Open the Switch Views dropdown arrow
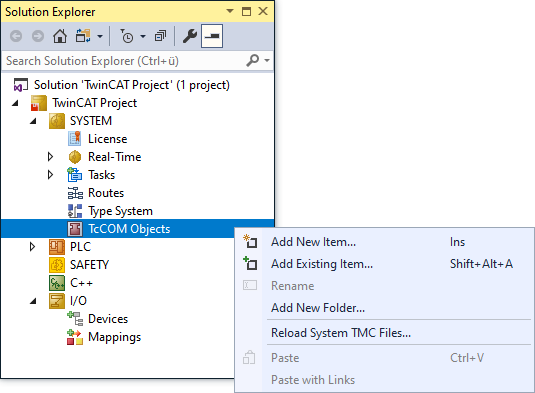535x393 pixels. click(x=100, y=36)
